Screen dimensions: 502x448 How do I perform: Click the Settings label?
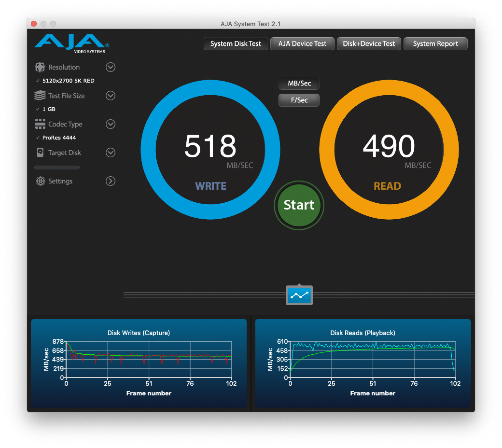[x=60, y=181]
